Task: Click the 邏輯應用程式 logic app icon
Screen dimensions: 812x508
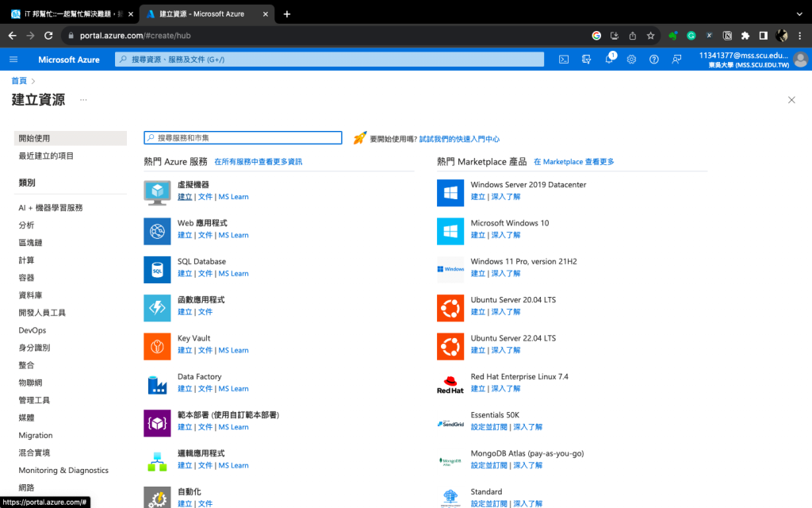Action: (x=158, y=461)
